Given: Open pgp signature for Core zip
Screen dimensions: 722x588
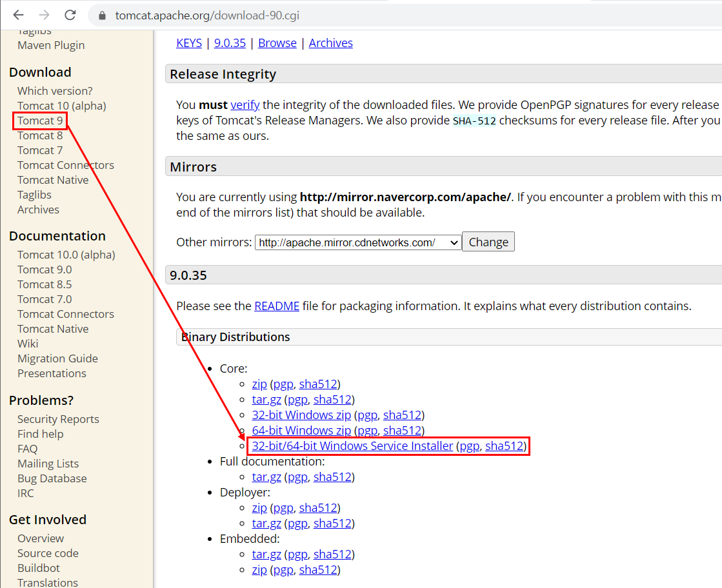Looking at the screenshot, I should click(283, 384).
